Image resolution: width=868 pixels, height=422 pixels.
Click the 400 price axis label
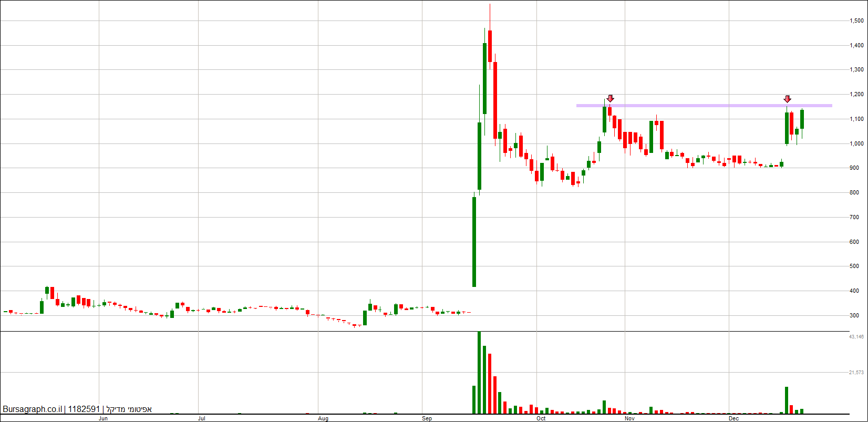point(854,291)
